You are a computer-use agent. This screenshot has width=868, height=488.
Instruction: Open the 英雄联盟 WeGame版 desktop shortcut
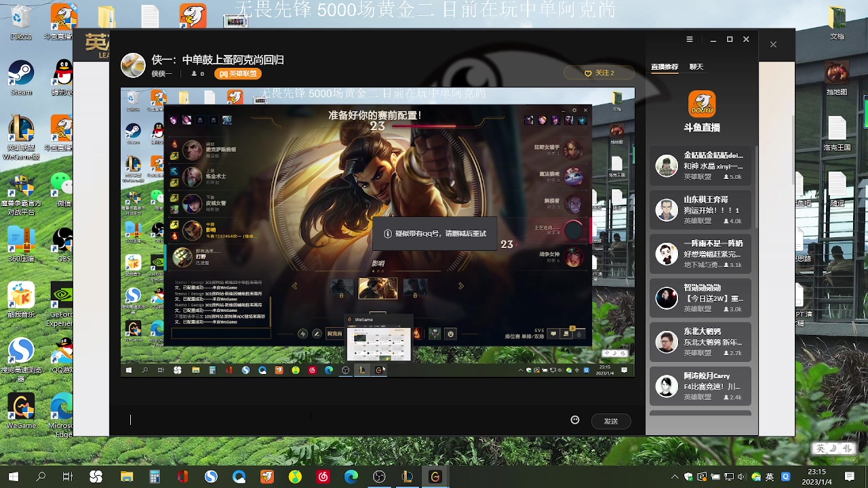coord(20,138)
